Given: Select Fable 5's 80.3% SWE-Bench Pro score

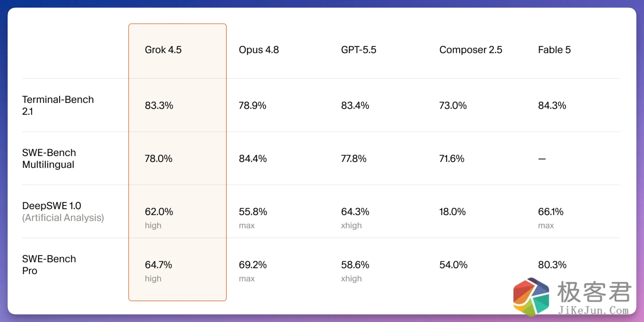Looking at the screenshot, I should (552, 265).
